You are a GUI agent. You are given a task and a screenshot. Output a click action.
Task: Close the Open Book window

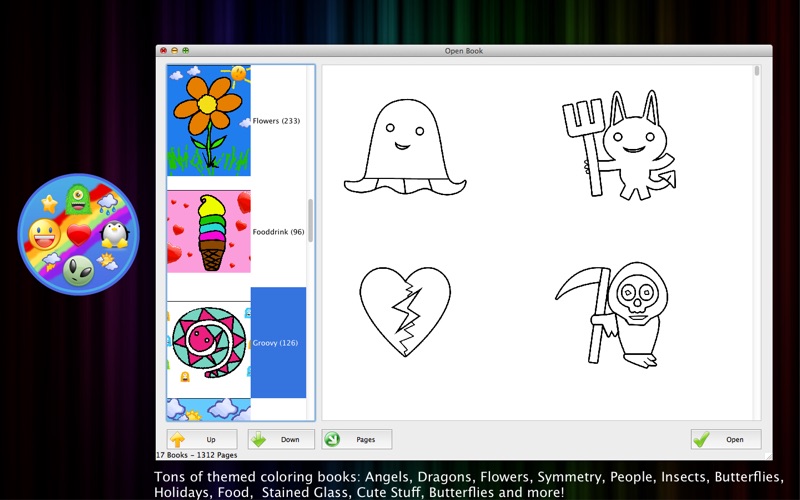[163, 50]
